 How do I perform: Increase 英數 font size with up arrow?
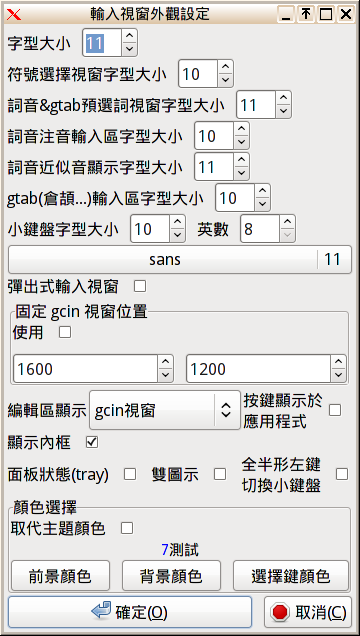coord(287,222)
